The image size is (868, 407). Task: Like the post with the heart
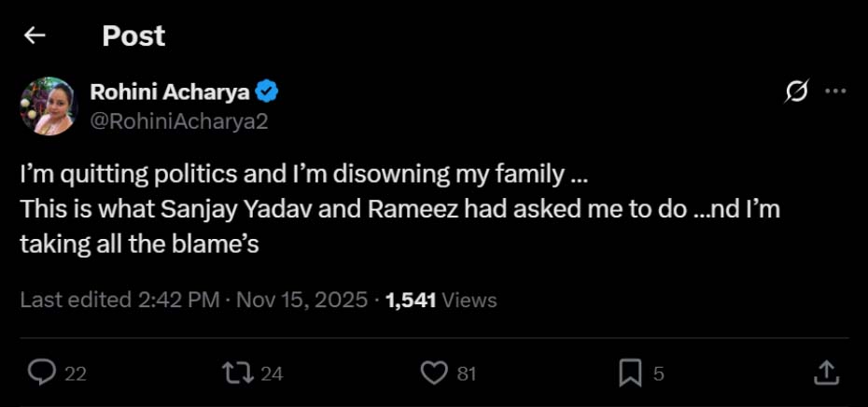pos(433,373)
